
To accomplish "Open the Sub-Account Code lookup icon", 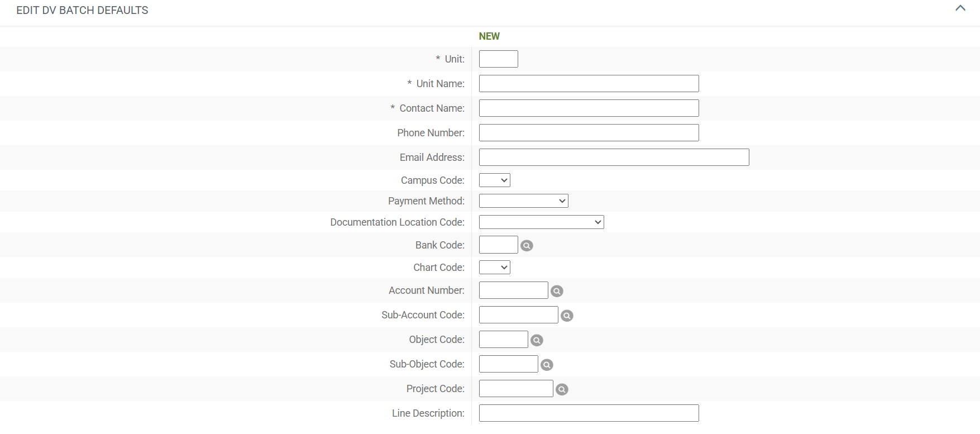I will [567, 316].
